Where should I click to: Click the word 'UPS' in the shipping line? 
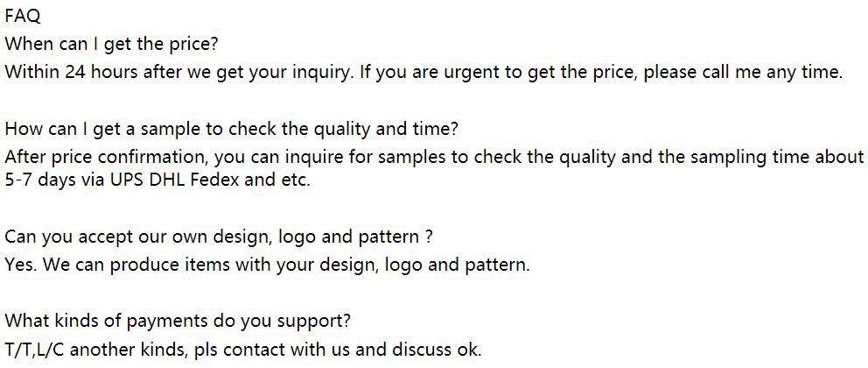pos(129,180)
